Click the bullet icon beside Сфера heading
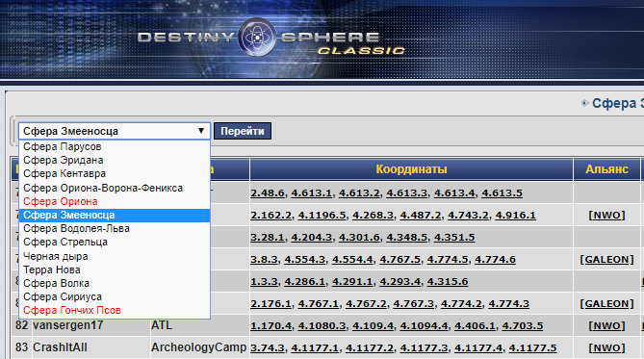 point(585,103)
